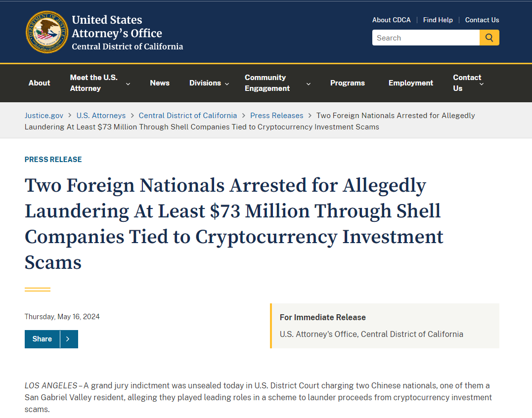Click the top Contact Us link

(x=482, y=20)
